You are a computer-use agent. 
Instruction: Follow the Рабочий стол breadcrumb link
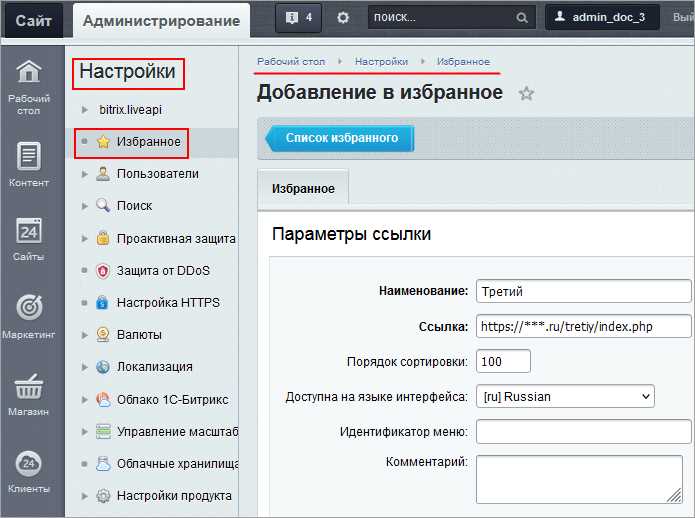coord(291,62)
